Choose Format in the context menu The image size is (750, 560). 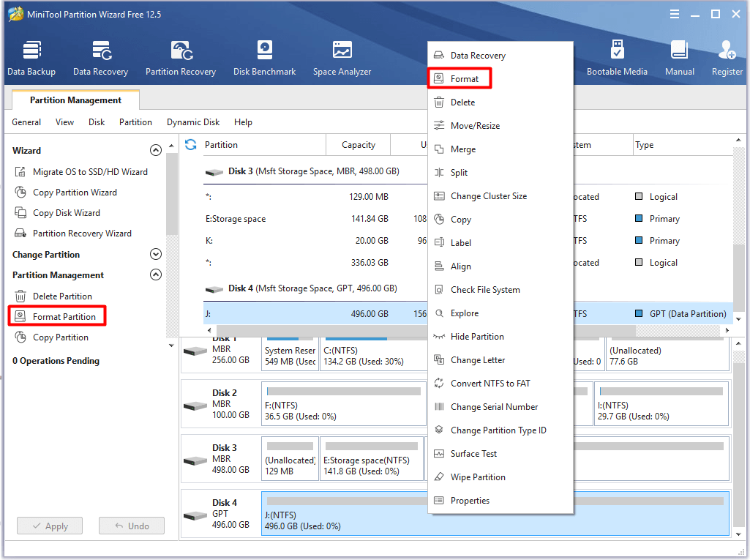click(500, 79)
